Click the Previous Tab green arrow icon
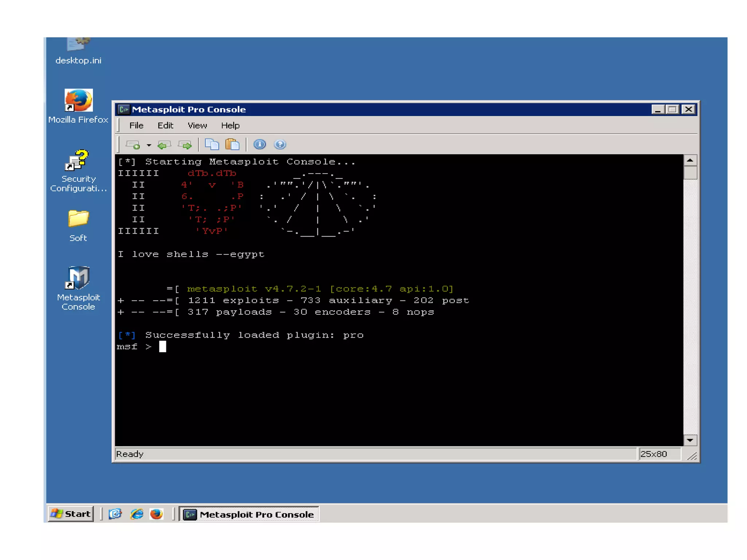747x560 pixels. point(164,145)
